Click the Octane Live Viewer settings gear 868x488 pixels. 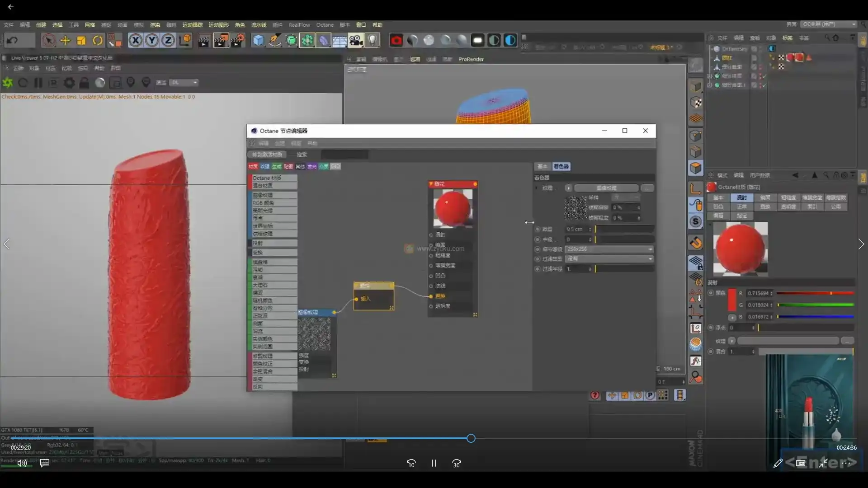coord(69,83)
